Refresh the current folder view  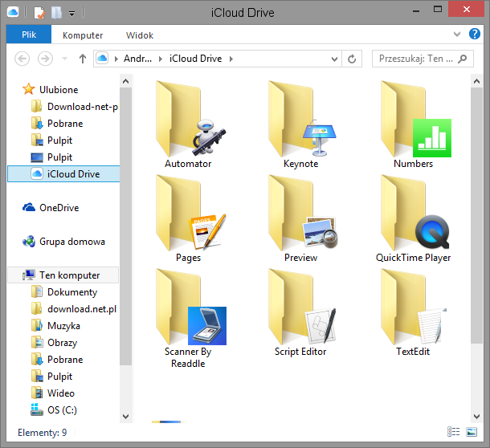point(352,59)
